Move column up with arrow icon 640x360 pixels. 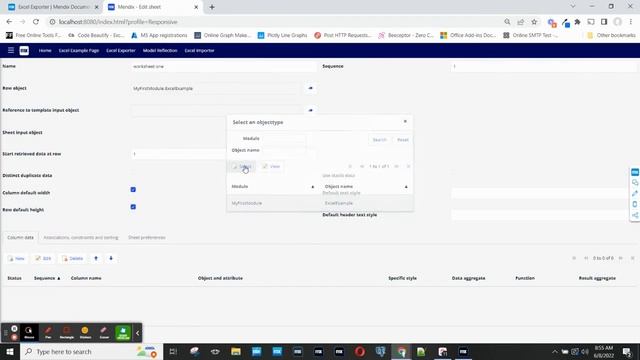point(96,258)
